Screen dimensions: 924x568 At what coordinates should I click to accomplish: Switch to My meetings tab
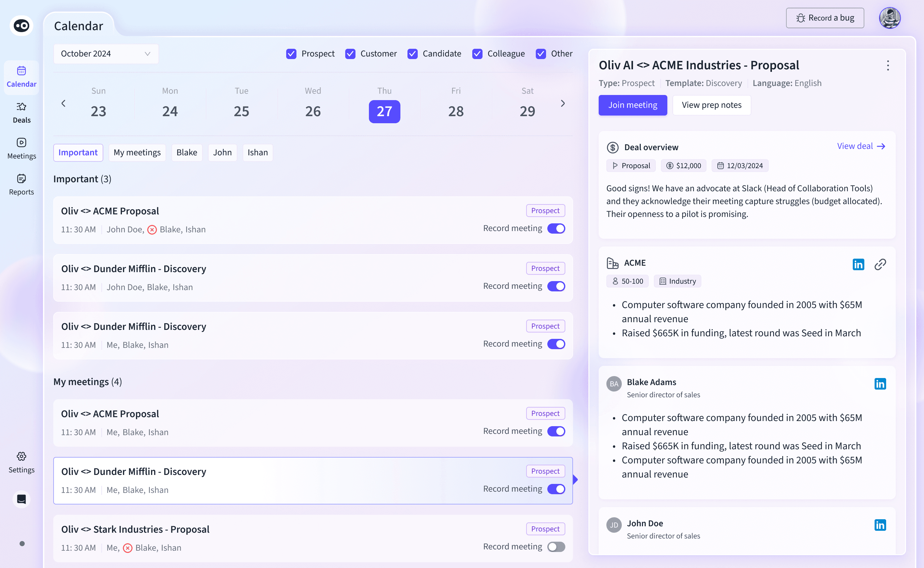[137, 152]
